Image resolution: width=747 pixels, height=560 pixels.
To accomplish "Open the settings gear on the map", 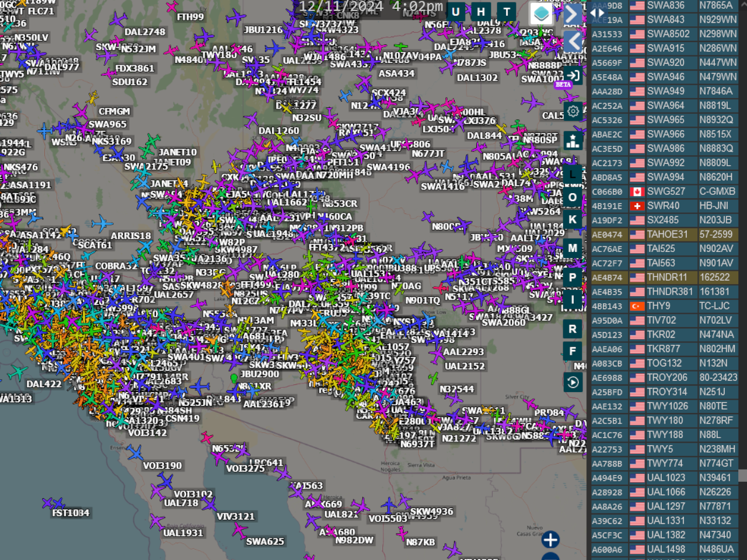I will (573, 111).
